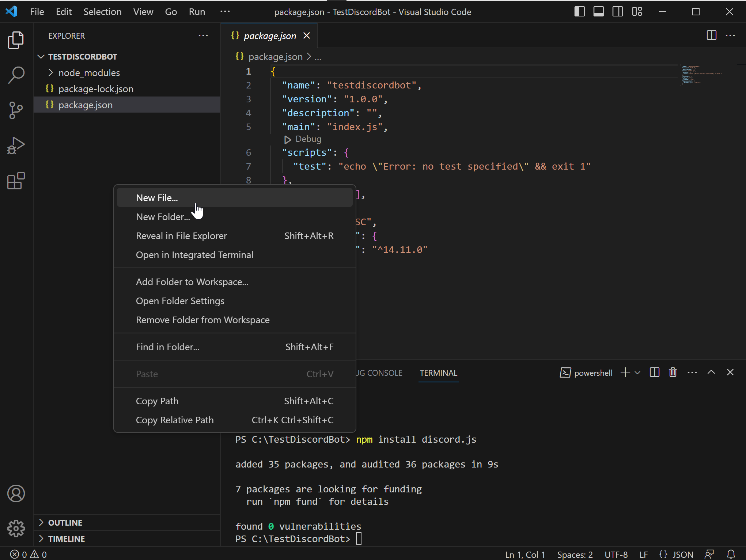This screenshot has height=560, width=746.
Task: Open the Explorer view in activity bar
Action: pyautogui.click(x=16, y=40)
